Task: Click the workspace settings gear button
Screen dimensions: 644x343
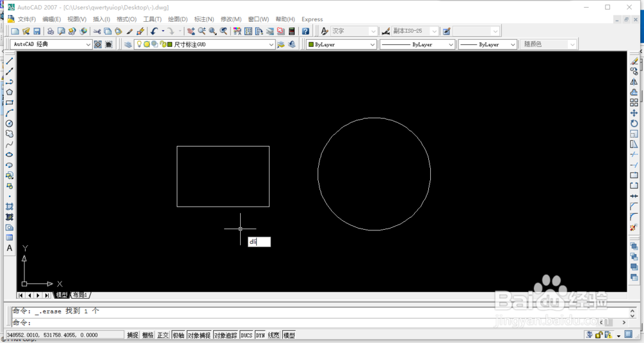Action: click(98, 44)
